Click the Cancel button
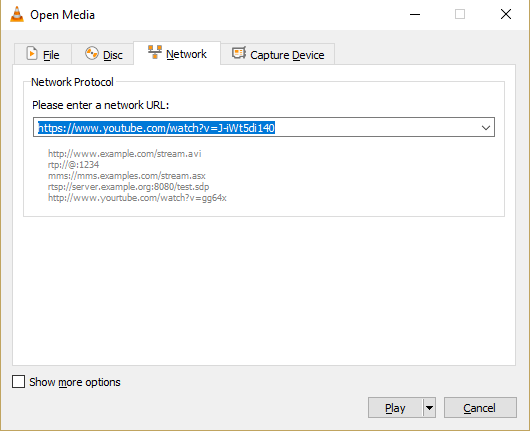532x435 pixels. pyautogui.click(x=480, y=408)
